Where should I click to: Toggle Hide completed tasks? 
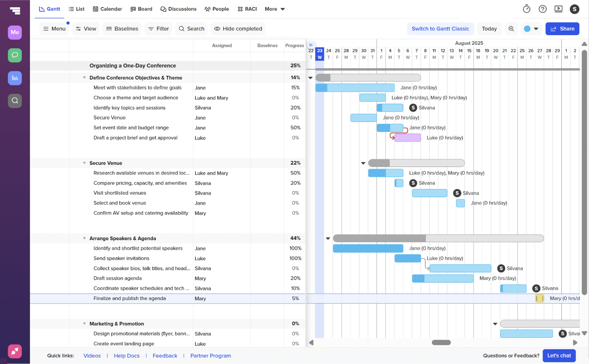click(x=238, y=28)
